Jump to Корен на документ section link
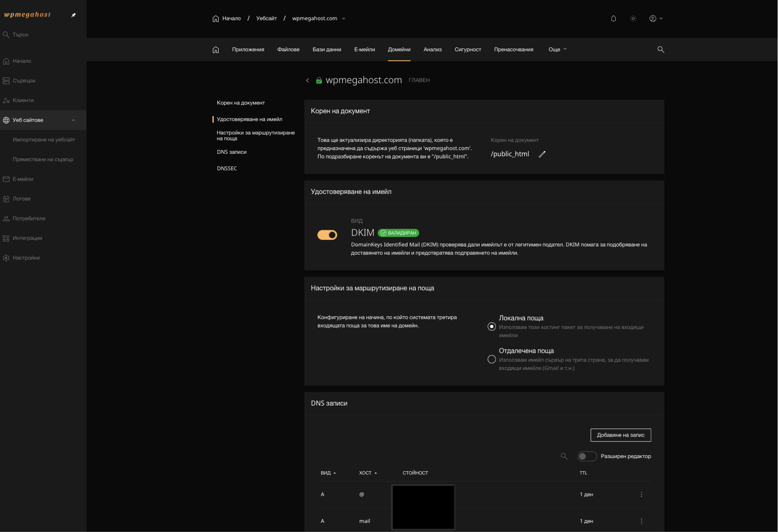Screen dimensions: 778x532 (x=241, y=103)
